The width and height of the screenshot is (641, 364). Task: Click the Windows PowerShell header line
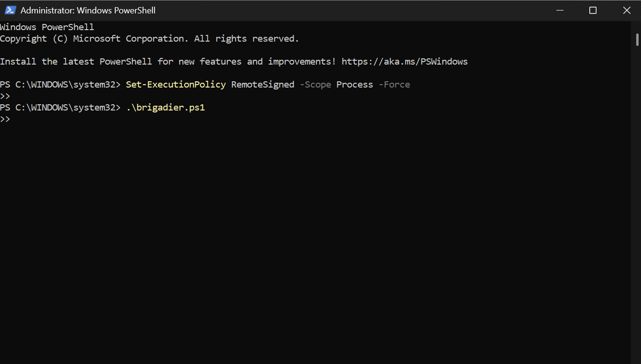[47, 27]
